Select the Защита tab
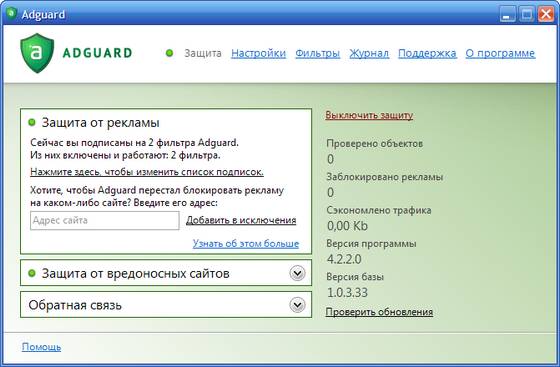 click(203, 53)
